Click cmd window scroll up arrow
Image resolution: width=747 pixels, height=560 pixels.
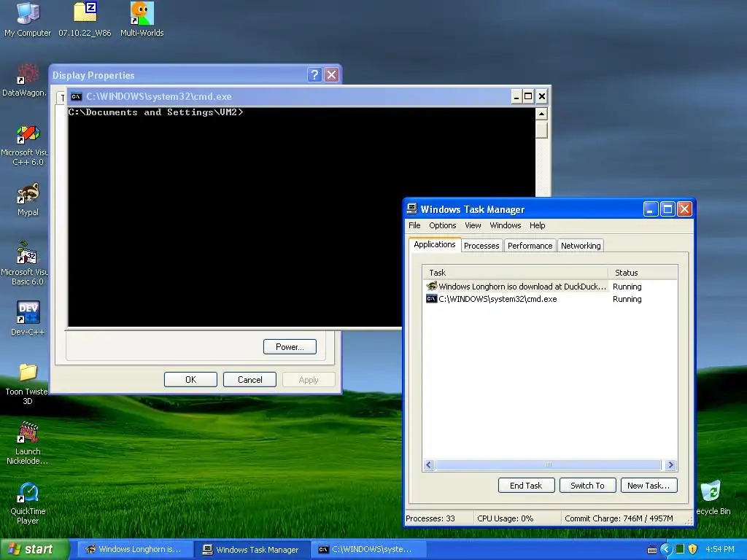[541, 114]
